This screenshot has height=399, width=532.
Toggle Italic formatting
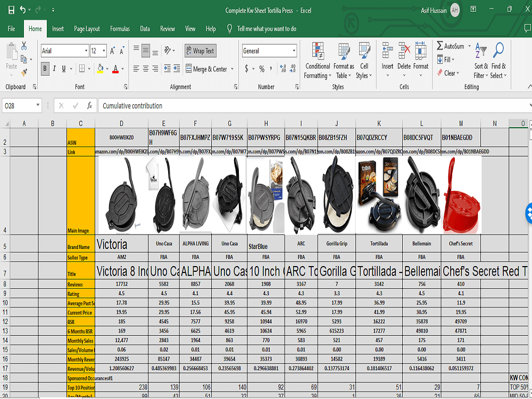pos(54,69)
